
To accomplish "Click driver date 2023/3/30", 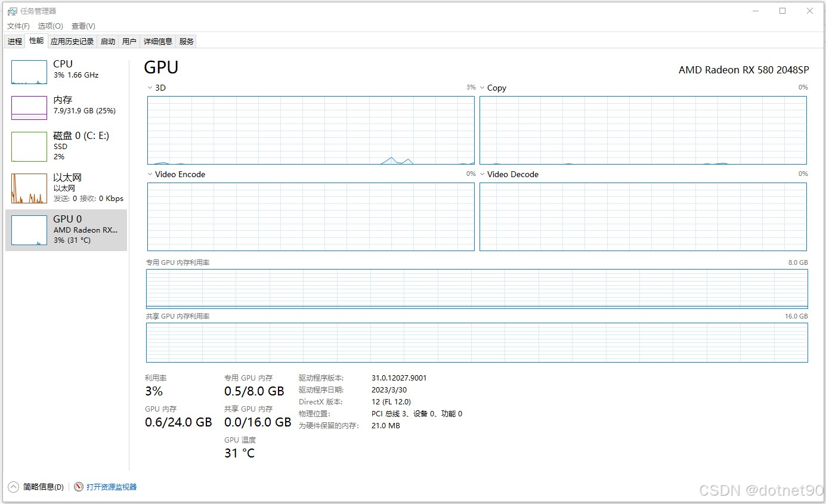I will (389, 390).
